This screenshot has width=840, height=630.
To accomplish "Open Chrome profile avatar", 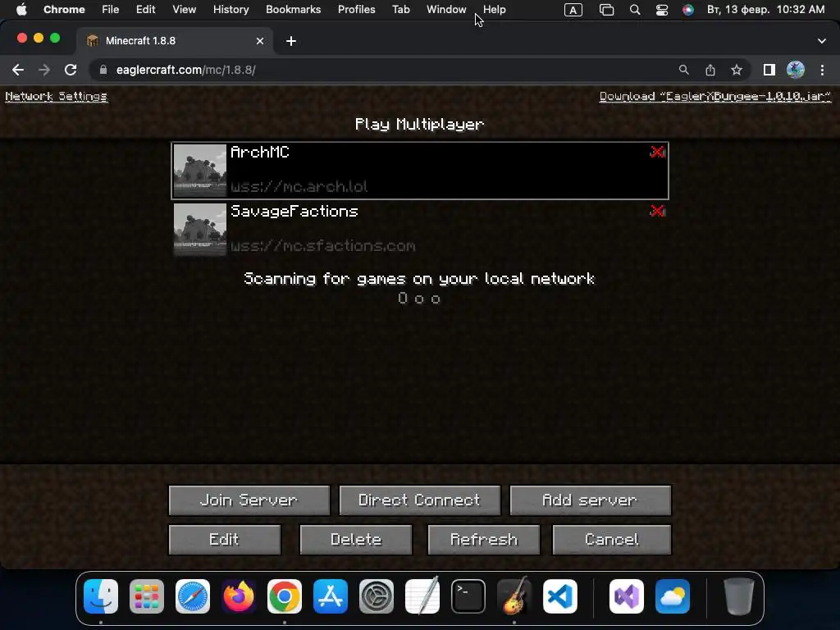I will click(796, 70).
